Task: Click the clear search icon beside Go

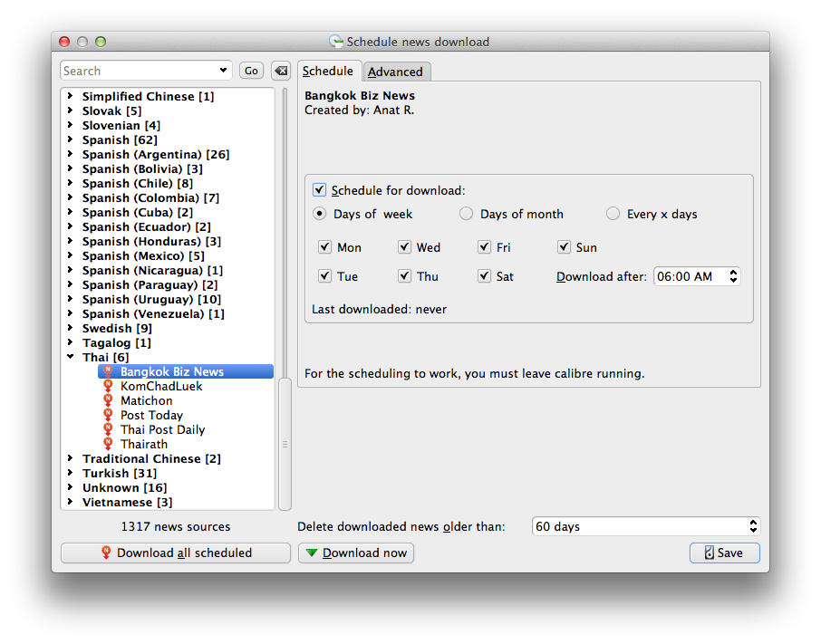Action: pos(281,71)
